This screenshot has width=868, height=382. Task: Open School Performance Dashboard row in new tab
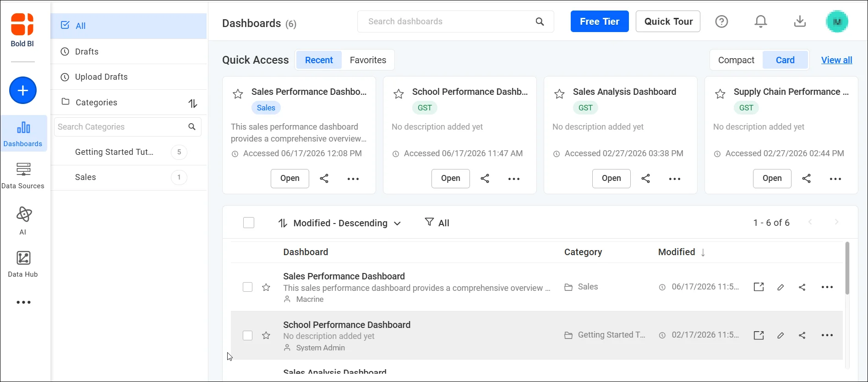[x=759, y=335]
